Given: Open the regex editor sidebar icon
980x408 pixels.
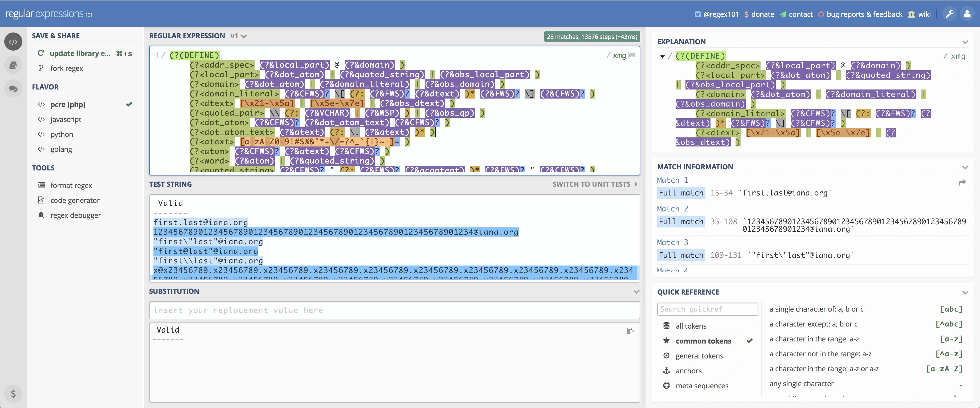Looking at the screenshot, I should 13,42.
